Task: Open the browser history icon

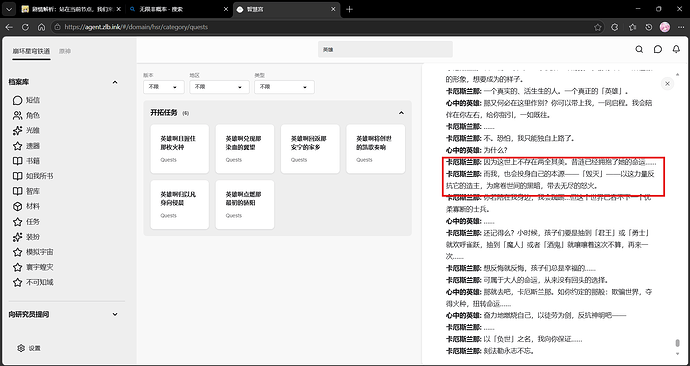Action: tap(649, 27)
